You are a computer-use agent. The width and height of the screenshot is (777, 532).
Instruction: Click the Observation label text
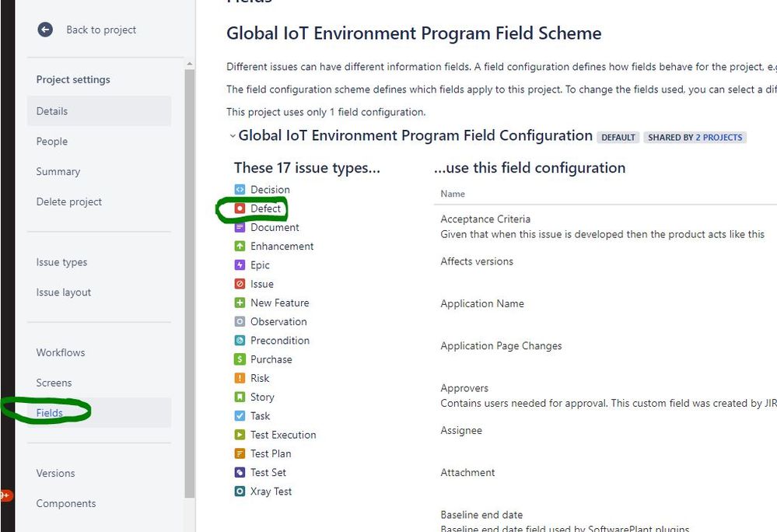[x=278, y=321]
